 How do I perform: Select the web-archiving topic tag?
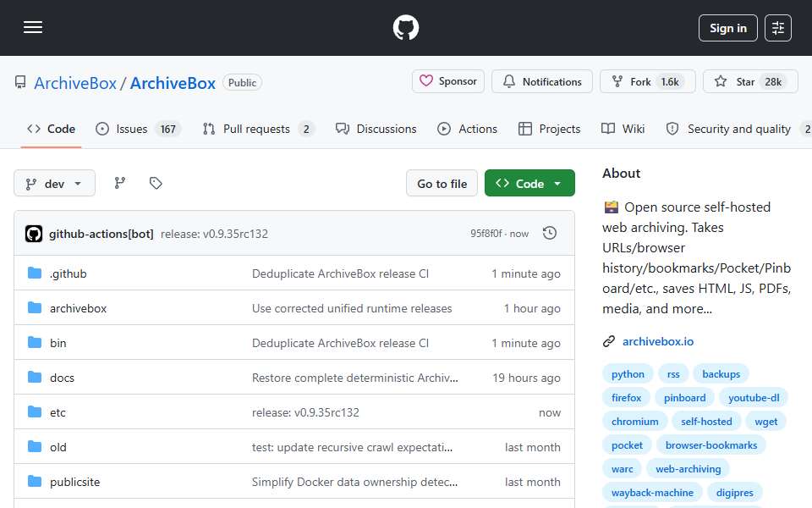coord(688,470)
